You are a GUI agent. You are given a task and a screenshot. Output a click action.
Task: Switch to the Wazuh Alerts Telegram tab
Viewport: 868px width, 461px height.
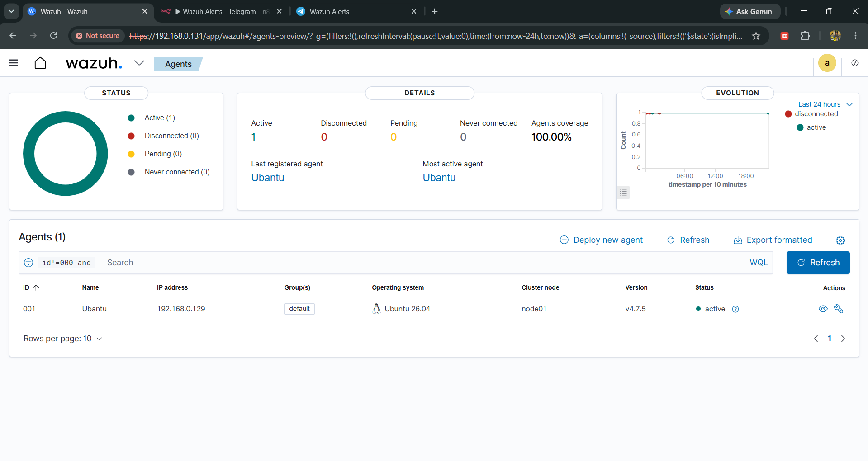[222, 11]
